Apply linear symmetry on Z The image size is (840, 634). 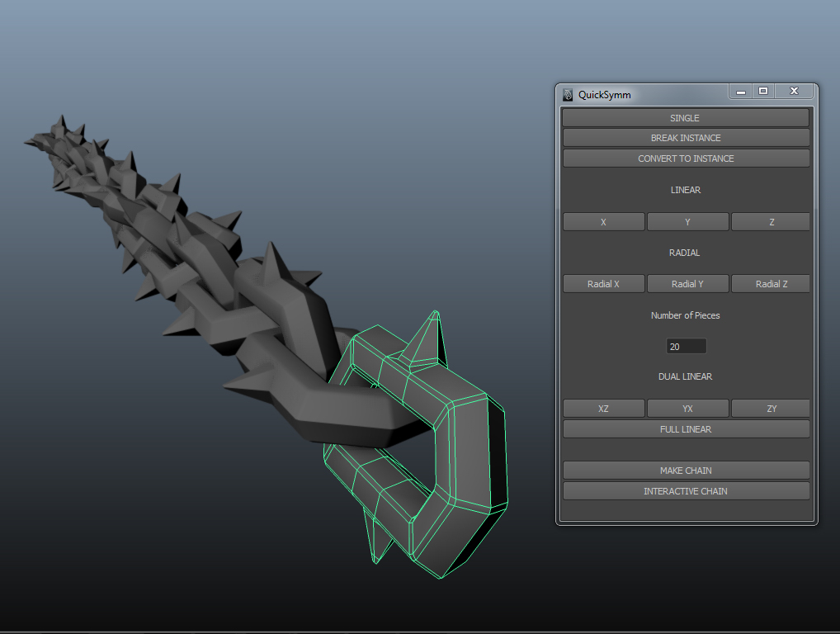(770, 221)
